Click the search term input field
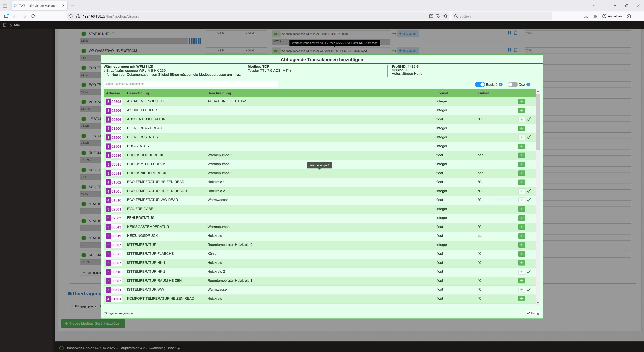644x352 pixels. pos(191,84)
